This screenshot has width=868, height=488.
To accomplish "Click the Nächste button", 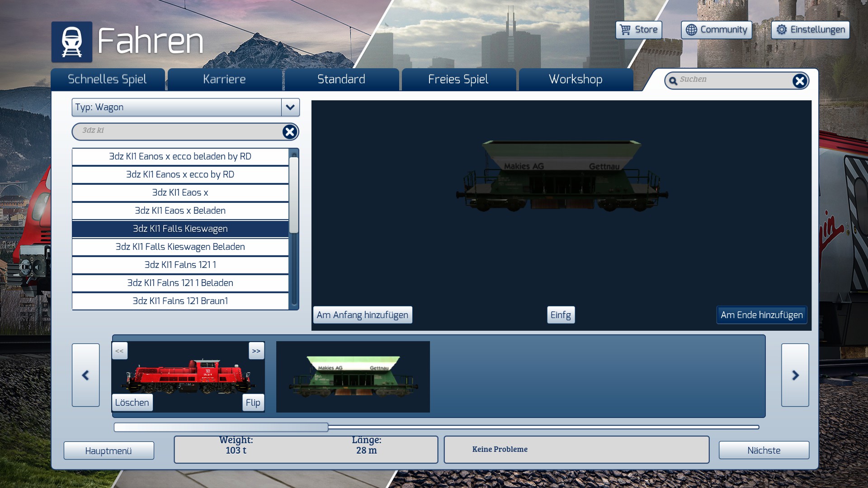I will pos(764,450).
